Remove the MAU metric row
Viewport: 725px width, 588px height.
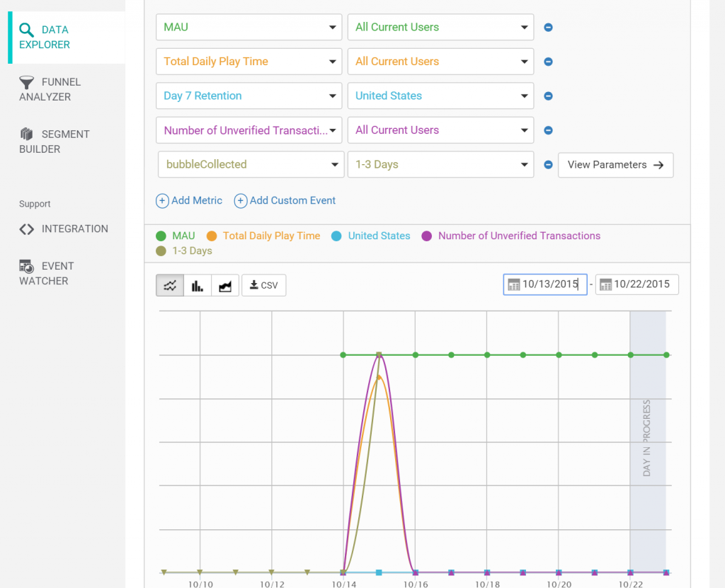[x=548, y=28]
